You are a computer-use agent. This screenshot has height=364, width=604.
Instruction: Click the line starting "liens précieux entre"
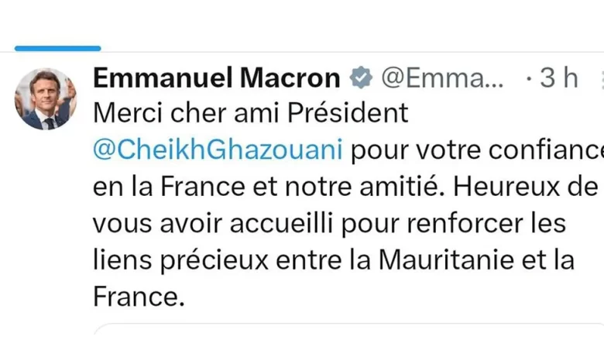[x=333, y=259]
